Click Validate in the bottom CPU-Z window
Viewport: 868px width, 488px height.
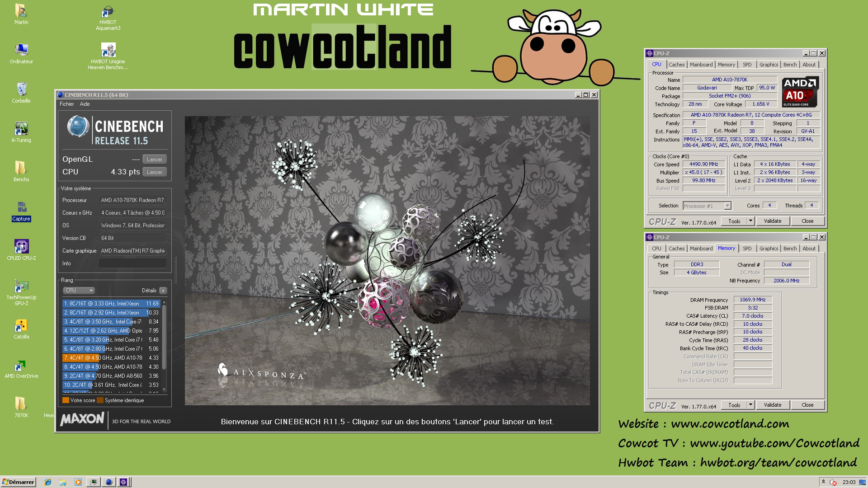tap(773, 405)
